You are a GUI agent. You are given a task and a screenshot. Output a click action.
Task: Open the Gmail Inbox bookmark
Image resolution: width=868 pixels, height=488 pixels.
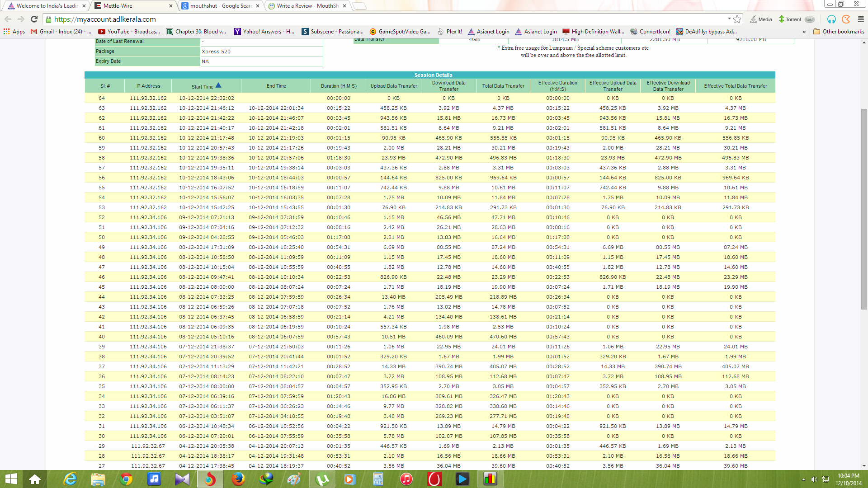[x=61, y=32]
